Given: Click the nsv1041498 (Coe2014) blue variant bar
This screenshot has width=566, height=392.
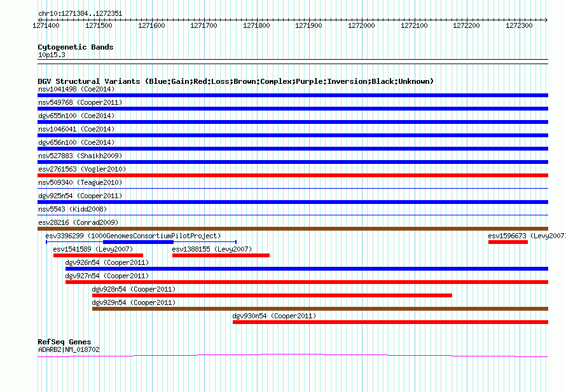Looking at the screenshot, I should tap(293, 95).
